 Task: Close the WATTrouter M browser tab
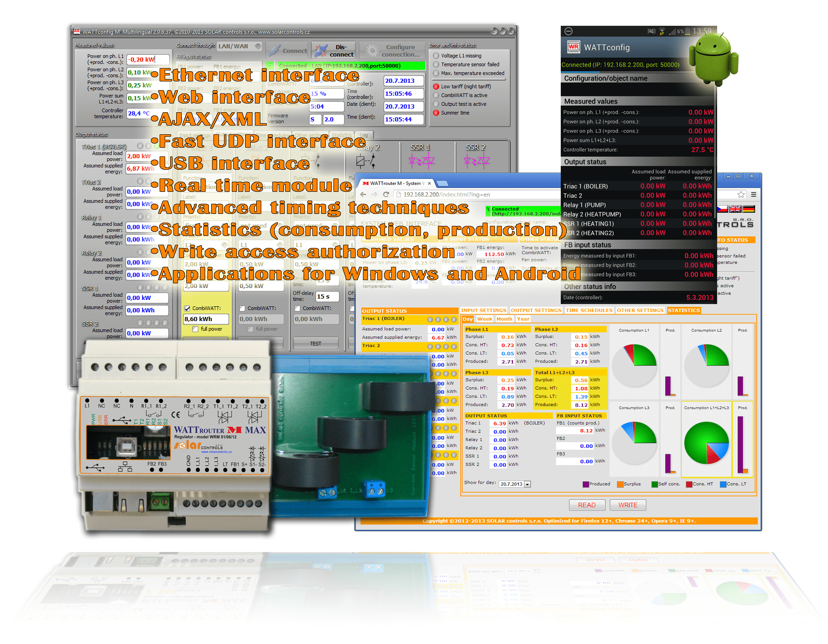(429, 183)
